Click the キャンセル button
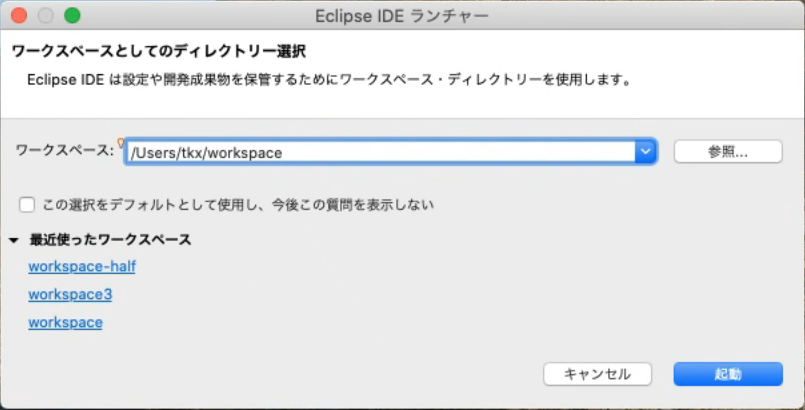805x410 pixels. click(x=598, y=374)
